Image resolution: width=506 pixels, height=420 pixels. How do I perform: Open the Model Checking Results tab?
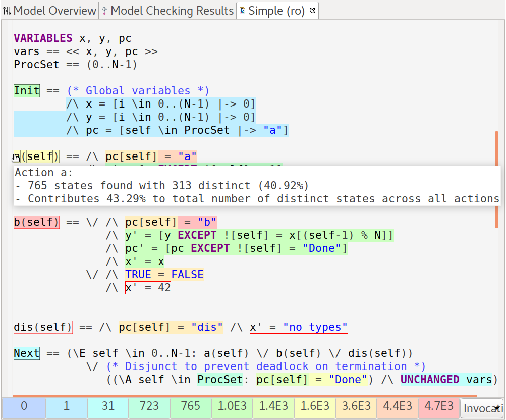click(172, 11)
